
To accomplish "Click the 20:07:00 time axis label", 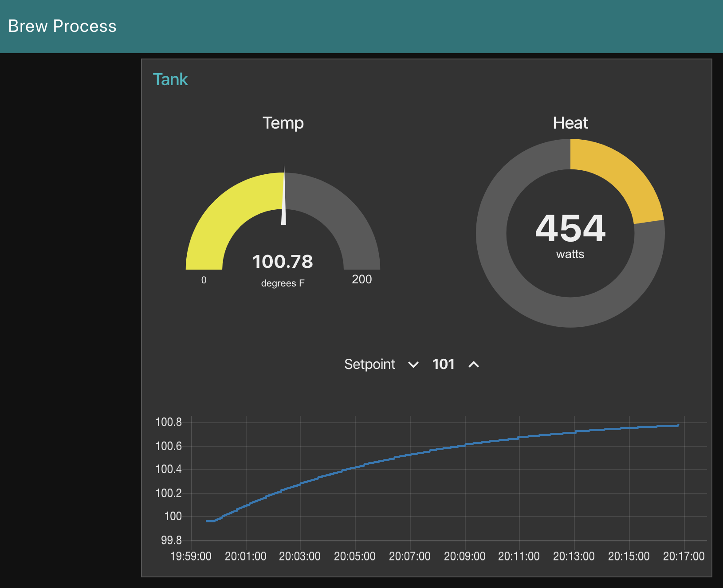I will (x=410, y=556).
